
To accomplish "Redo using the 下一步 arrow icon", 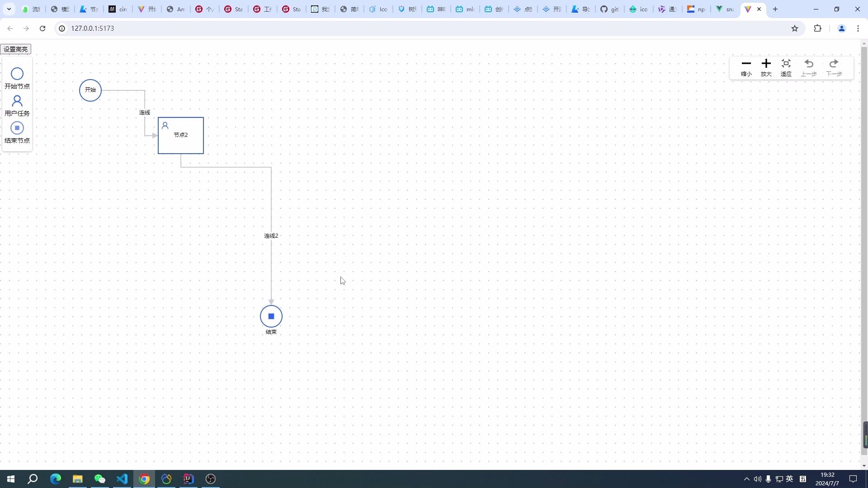I will tap(834, 64).
